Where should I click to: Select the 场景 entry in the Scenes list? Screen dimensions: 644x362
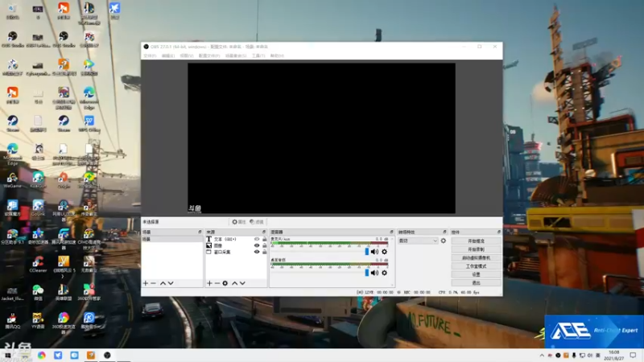click(x=172, y=239)
